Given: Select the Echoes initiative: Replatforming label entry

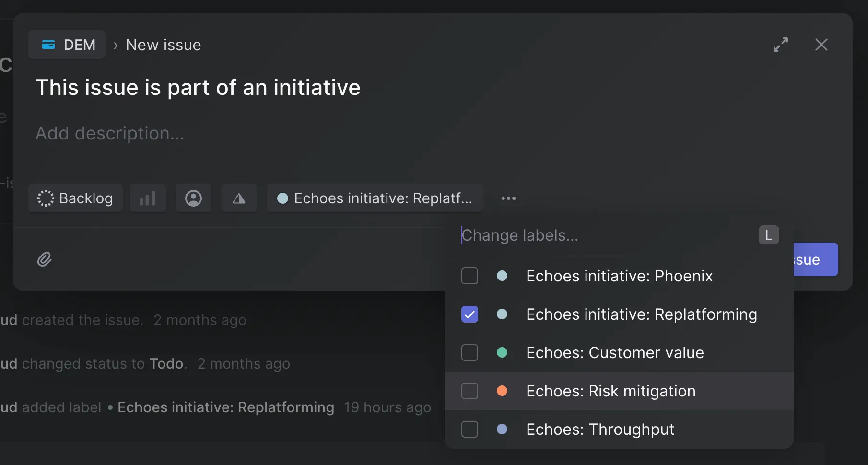Looking at the screenshot, I should tap(619, 314).
